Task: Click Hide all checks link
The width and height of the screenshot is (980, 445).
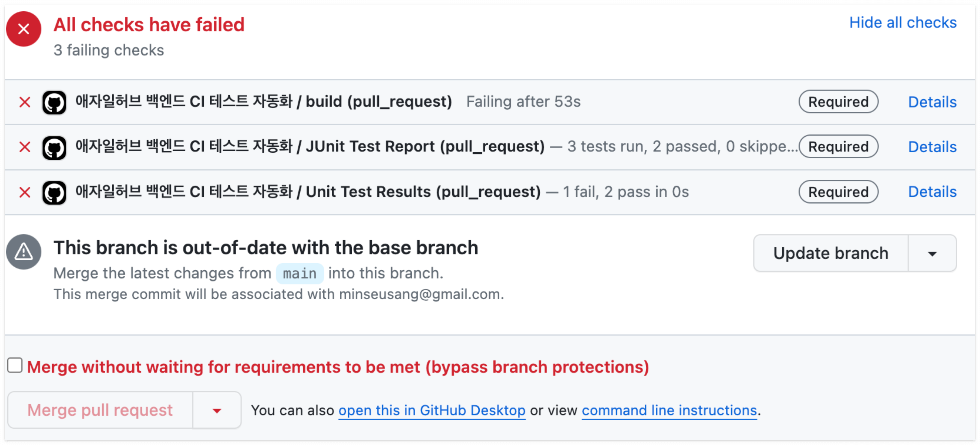Action: click(x=903, y=22)
